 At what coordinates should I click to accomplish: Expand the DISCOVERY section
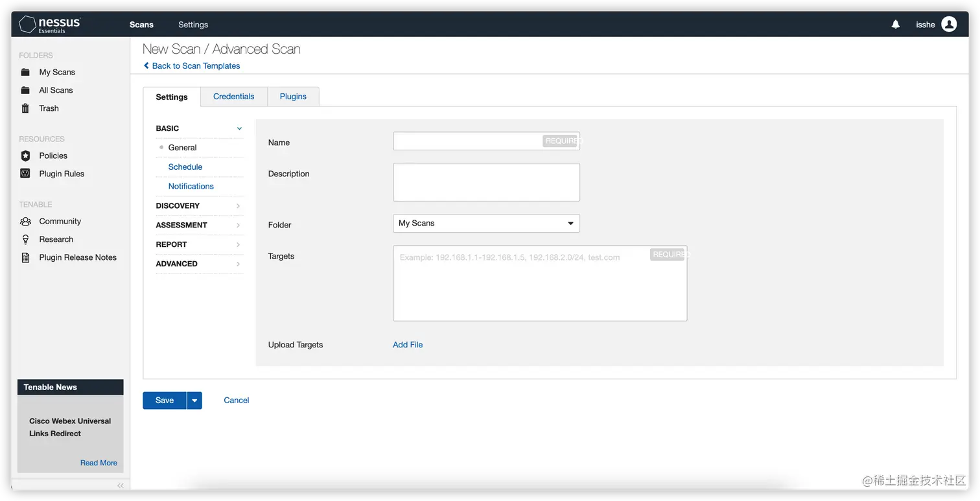200,205
